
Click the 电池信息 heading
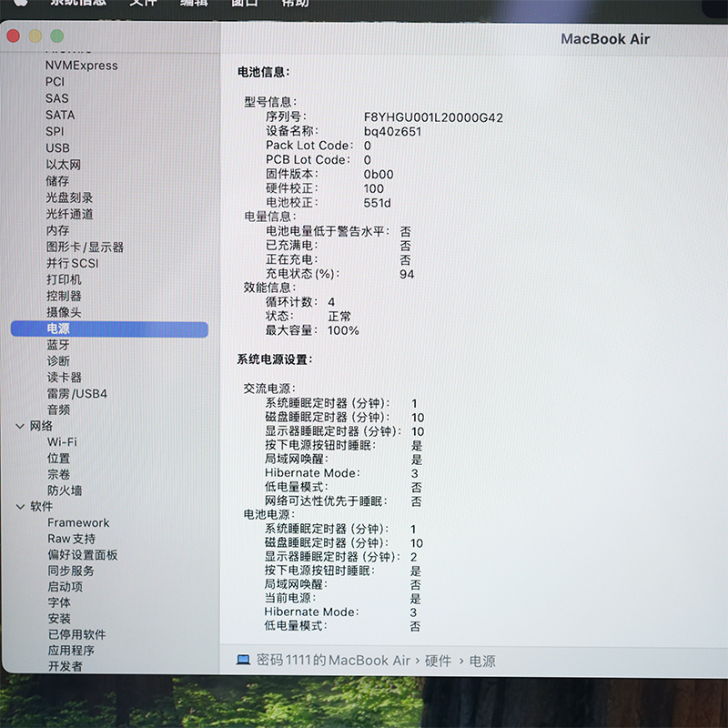pyautogui.click(x=263, y=72)
